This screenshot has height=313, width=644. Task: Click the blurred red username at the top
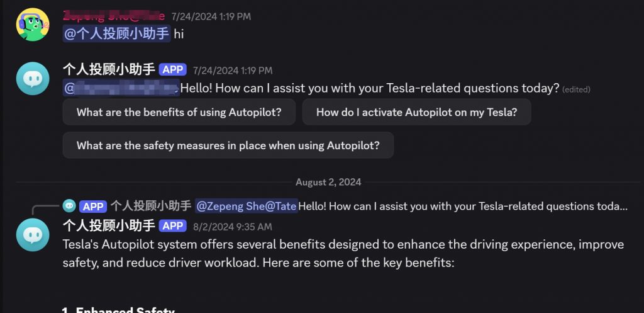pos(114,16)
